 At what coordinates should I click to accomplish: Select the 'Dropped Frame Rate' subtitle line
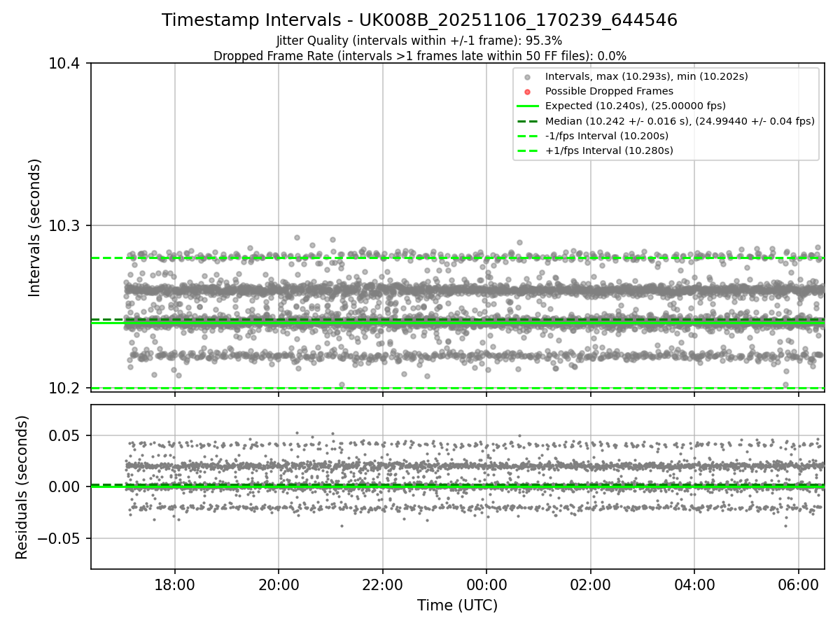[419, 56]
